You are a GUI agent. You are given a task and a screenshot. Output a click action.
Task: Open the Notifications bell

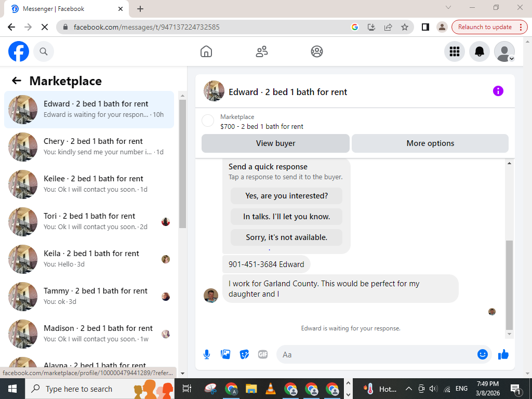coord(480,51)
